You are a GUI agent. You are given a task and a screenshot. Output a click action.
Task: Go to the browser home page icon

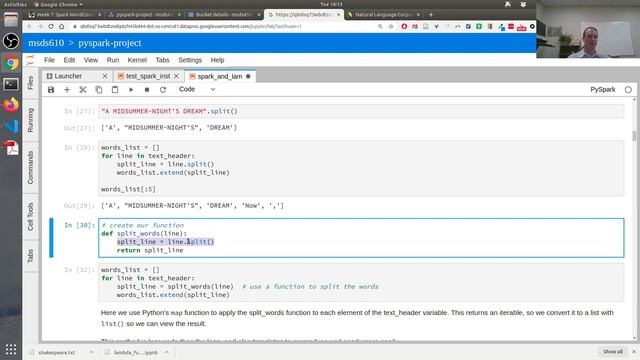[x=62, y=27]
